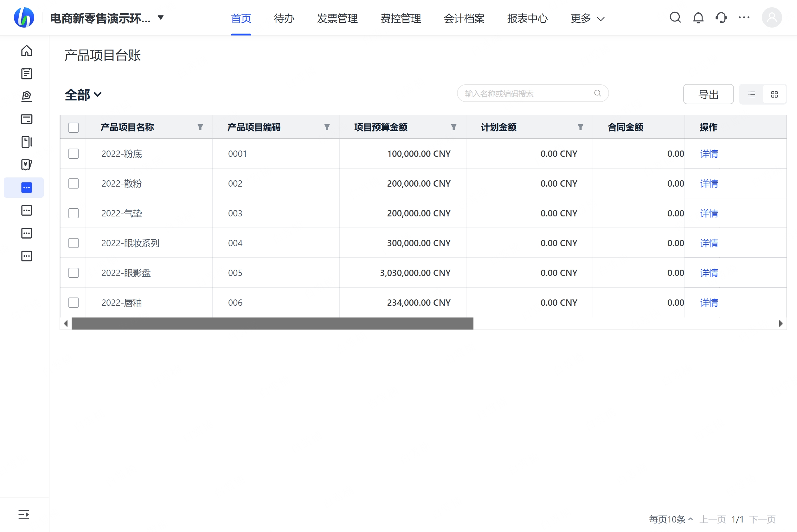The width and height of the screenshot is (797, 532).
Task: Open the sidebar module icon below the highlighted one
Action: click(27, 210)
